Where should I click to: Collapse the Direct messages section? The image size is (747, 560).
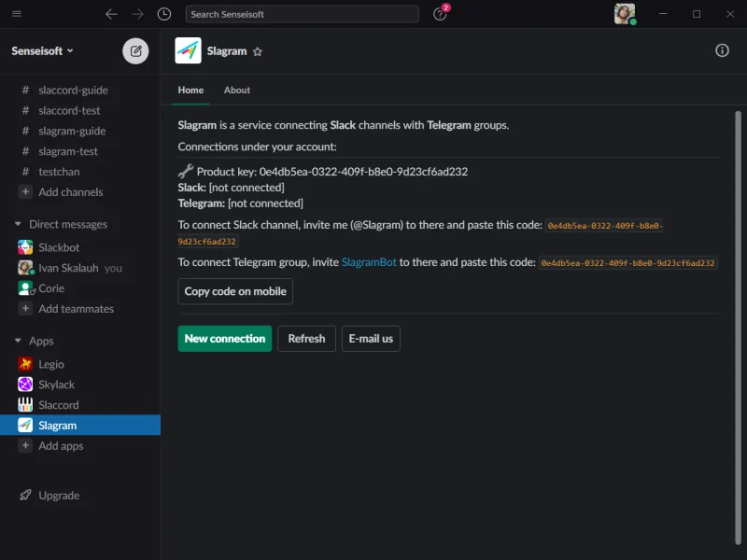pos(18,224)
